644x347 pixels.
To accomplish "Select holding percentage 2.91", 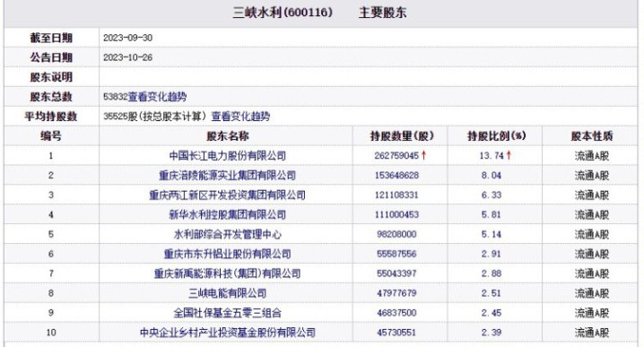I will pos(492,254).
